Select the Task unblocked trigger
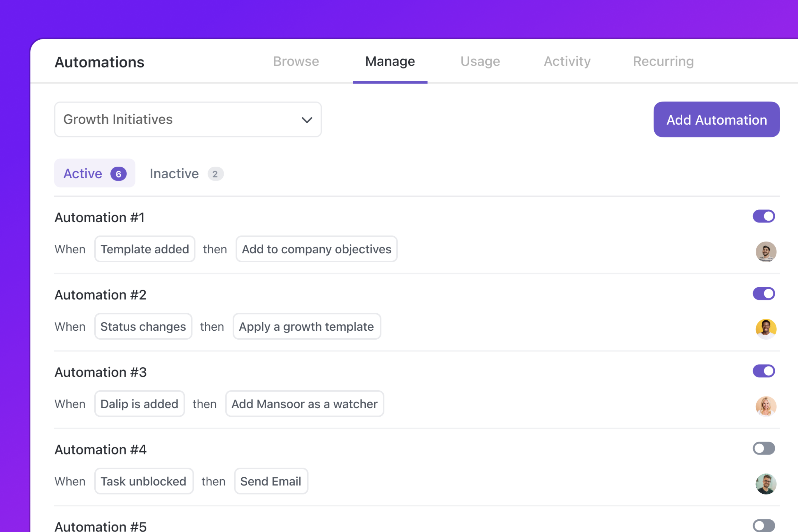 tap(144, 481)
